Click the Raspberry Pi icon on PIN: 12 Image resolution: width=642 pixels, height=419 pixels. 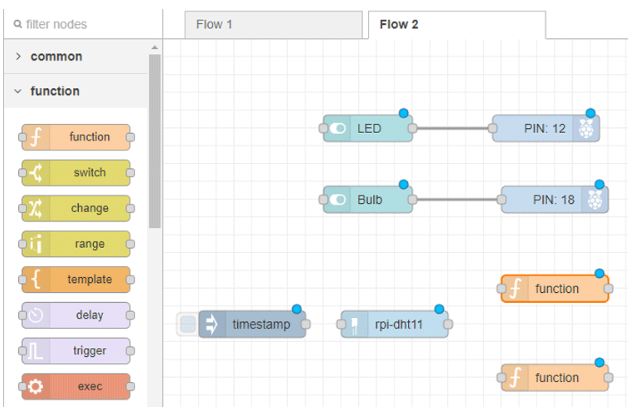click(587, 129)
